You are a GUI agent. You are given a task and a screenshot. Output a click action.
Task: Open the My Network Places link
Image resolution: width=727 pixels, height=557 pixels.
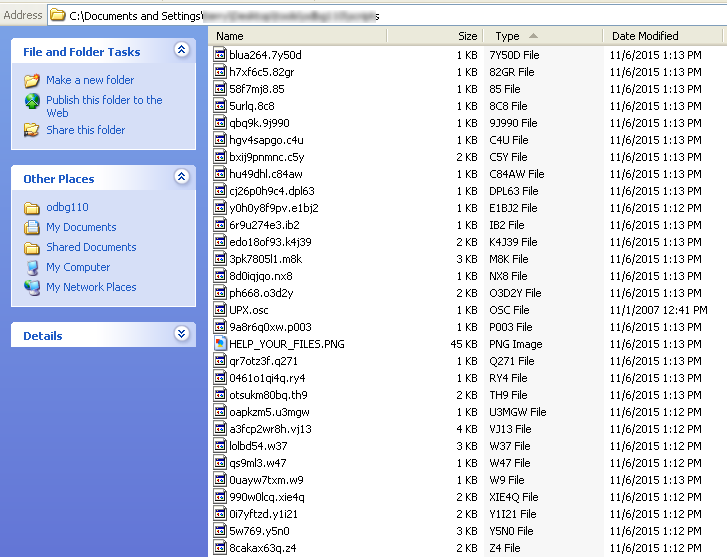coord(91,287)
